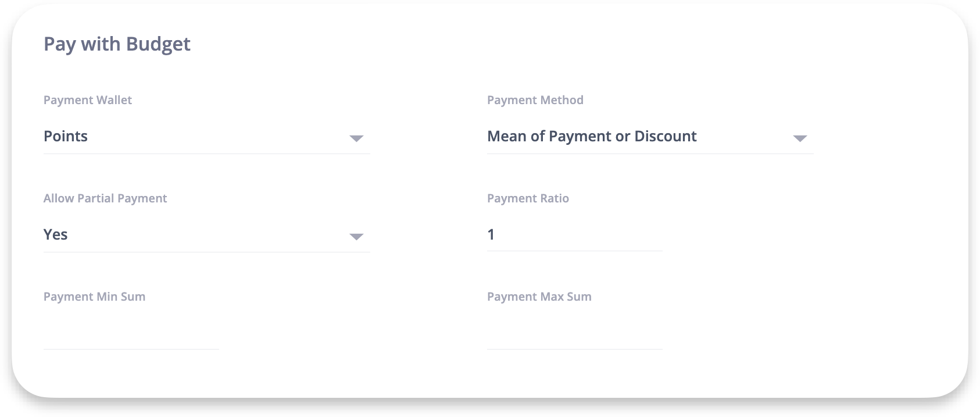Focus the empty Payment Max Sum field
Viewport: 980px width, 417px height.
coord(574,334)
